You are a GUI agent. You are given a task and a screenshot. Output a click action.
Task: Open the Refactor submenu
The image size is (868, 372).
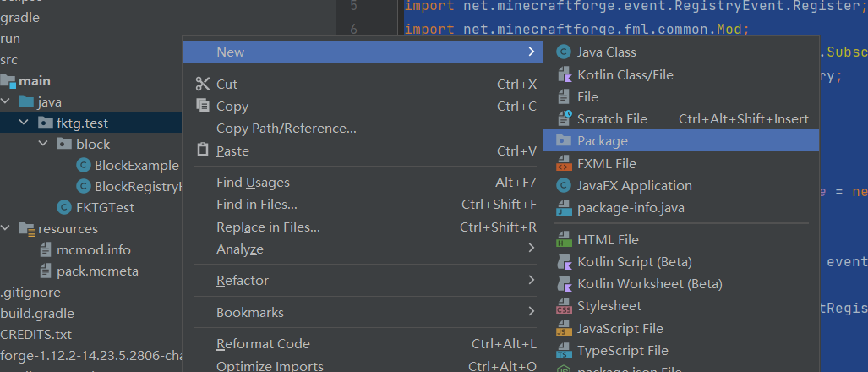coord(242,280)
